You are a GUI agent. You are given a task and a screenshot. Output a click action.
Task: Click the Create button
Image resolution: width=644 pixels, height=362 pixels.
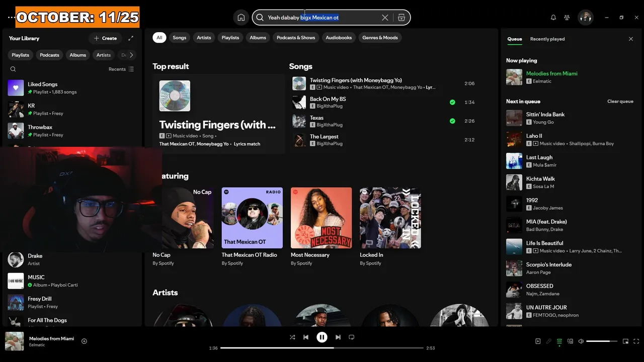106,38
